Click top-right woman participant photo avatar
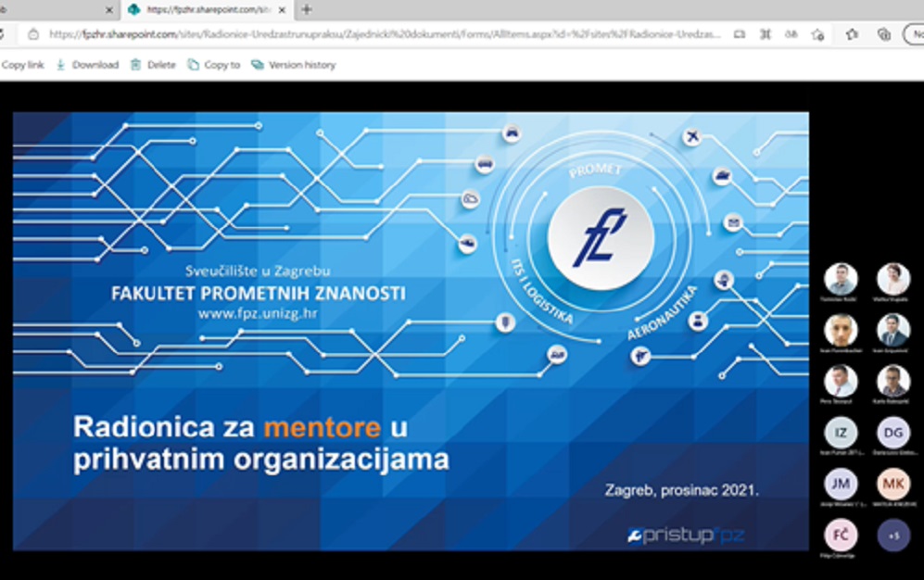 pos(893,279)
